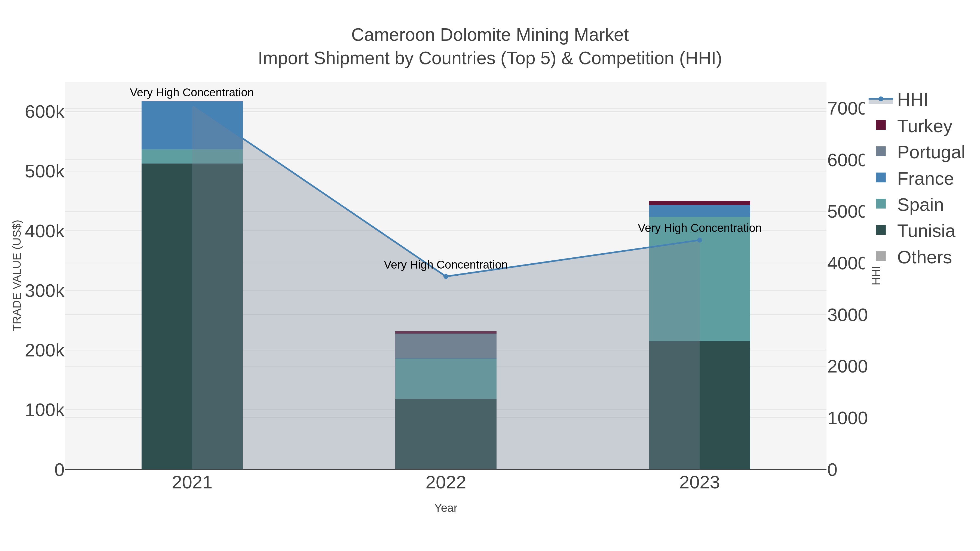Click the vertical 'HHI' right axis title
Viewport: 980px width, 551px height.
876,275
